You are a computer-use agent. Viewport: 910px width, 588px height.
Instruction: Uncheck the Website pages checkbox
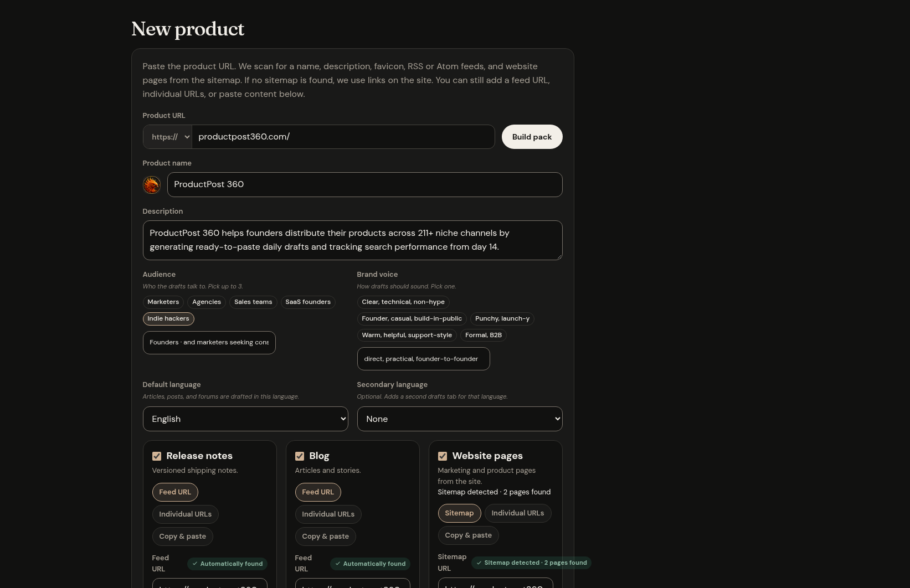click(x=443, y=456)
